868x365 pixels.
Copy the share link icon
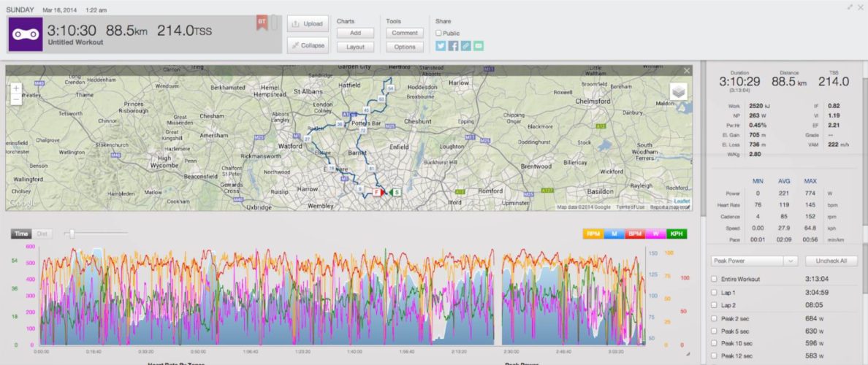[465, 46]
